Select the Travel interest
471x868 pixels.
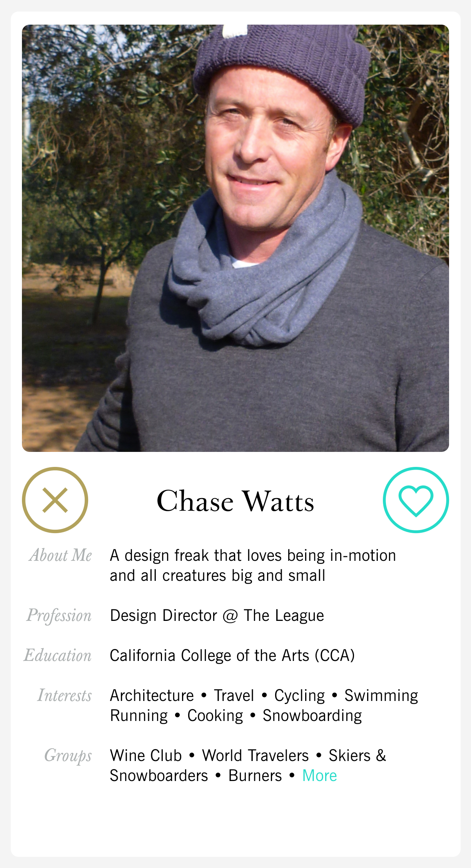(x=234, y=696)
